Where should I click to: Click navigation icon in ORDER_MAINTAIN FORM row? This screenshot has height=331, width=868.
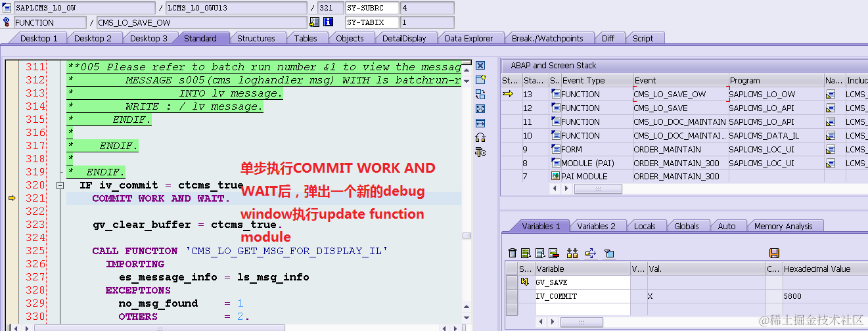click(x=830, y=149)
